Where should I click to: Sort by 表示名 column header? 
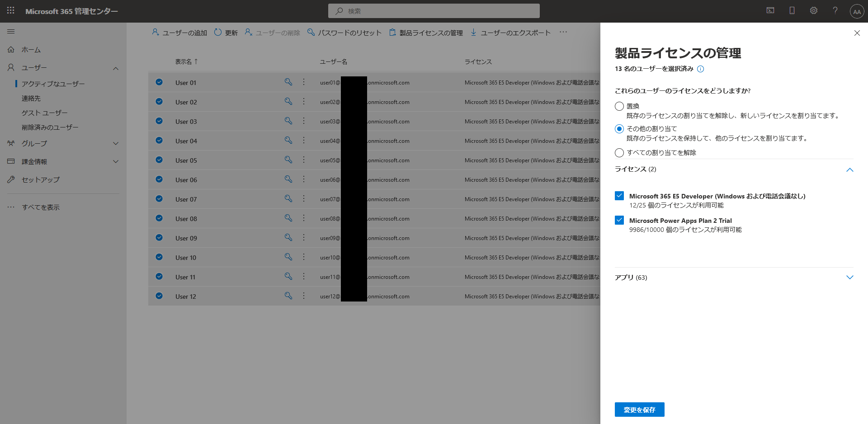[x=187, y=61]
